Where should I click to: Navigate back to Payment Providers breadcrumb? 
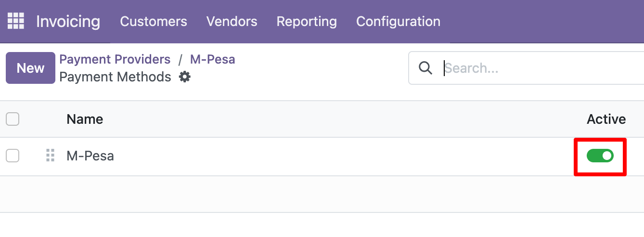[x=115, y=60]
